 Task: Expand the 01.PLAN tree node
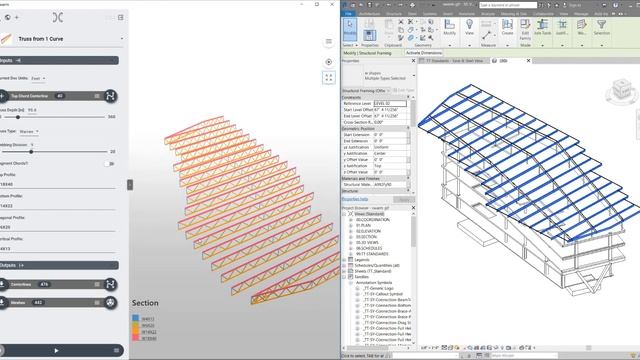coord(351,225)
